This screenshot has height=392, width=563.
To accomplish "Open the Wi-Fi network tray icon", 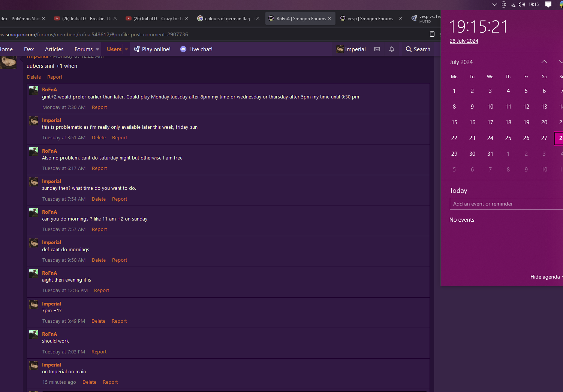I will click(x=513, y=4).
